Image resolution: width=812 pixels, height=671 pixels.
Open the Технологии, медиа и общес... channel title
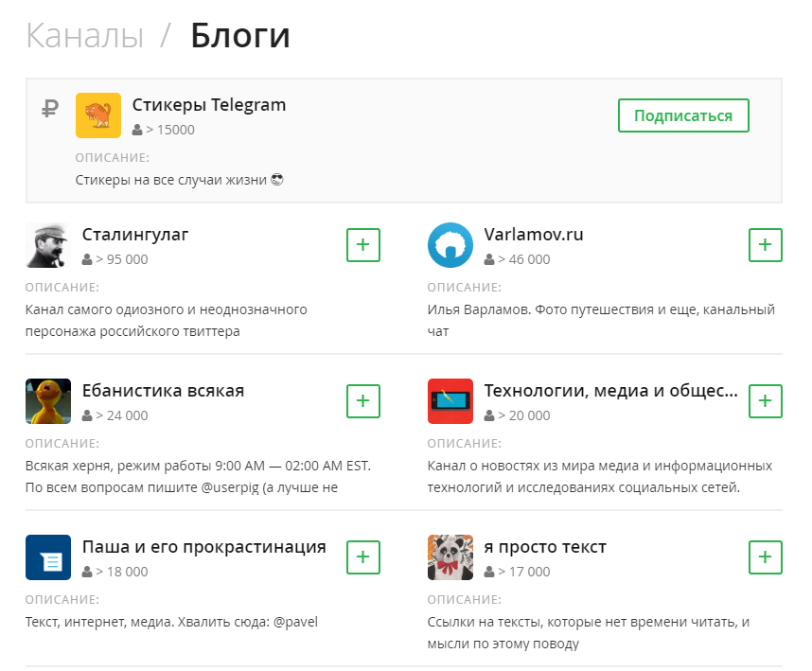click(x=609, y=390)
